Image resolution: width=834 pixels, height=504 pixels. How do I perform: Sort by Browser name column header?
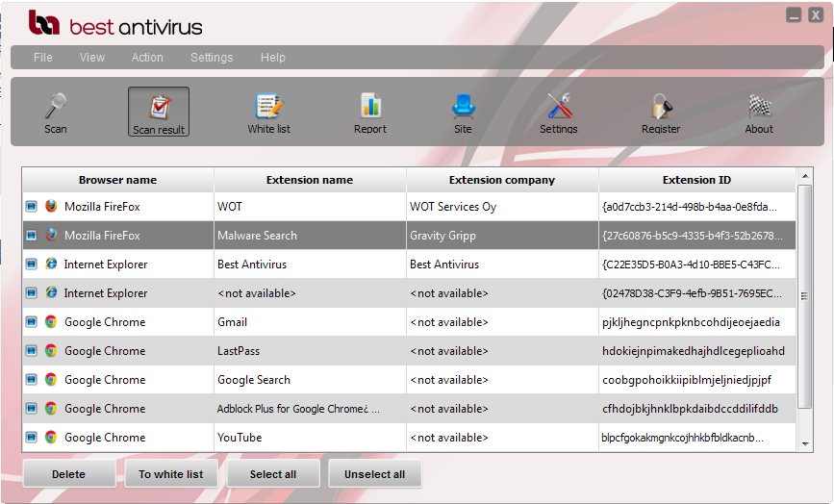pos(118,180)
